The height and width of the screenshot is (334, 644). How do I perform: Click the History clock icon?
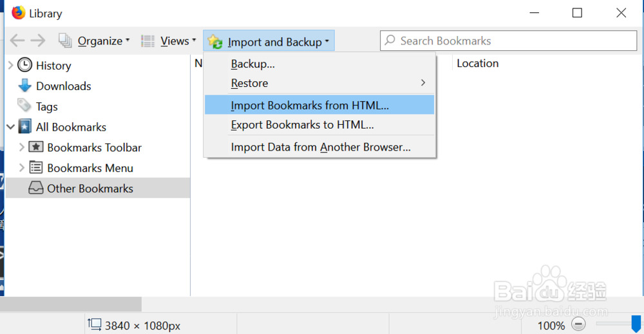24,65
